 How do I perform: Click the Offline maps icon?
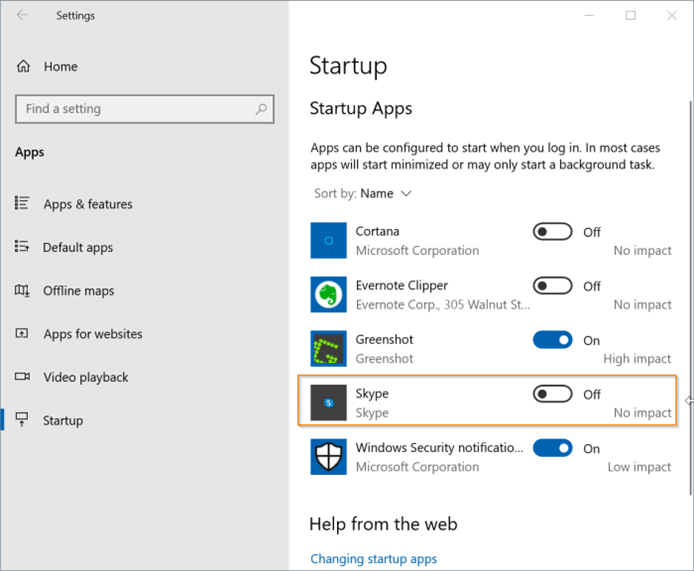[x=22, y=290]
